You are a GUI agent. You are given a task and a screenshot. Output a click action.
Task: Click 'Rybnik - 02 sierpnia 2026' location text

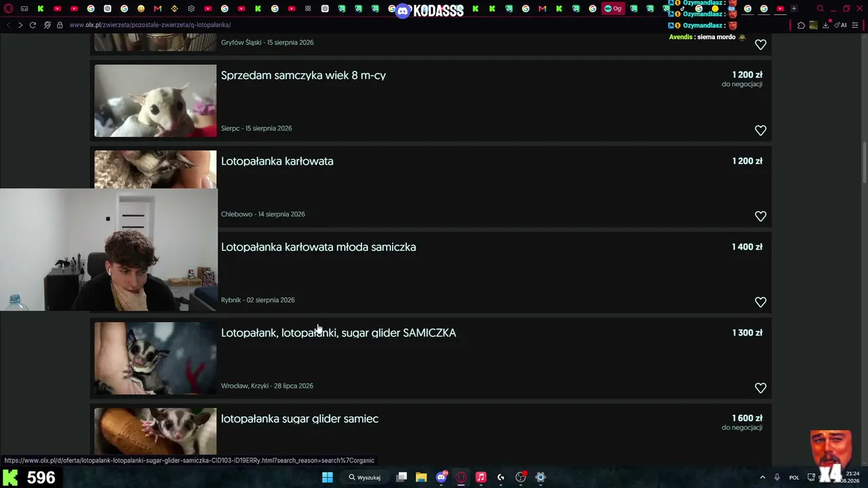pyautogui.click(x=258, y=300)
